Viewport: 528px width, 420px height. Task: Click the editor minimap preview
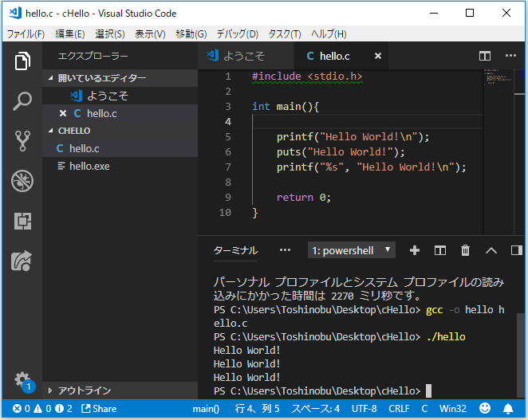tap(498, 77)
